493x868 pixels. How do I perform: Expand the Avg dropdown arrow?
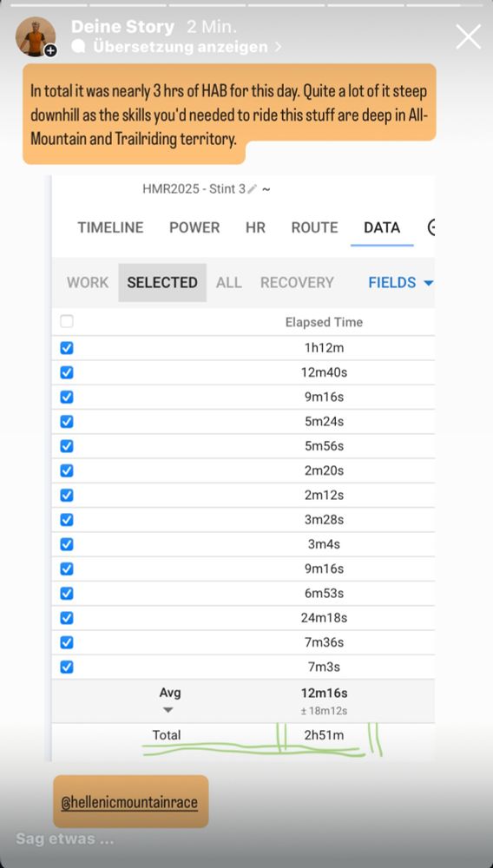(168, 710)
